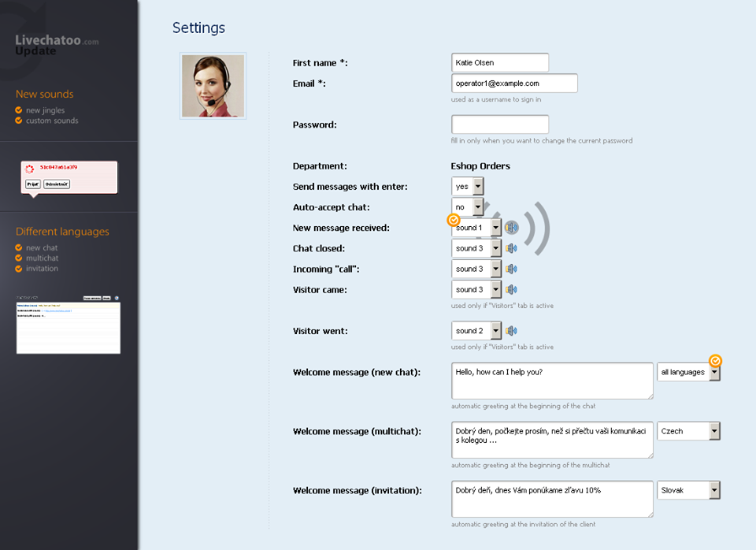
Task: Click into the Password field
Action: (x=500, y=124)
